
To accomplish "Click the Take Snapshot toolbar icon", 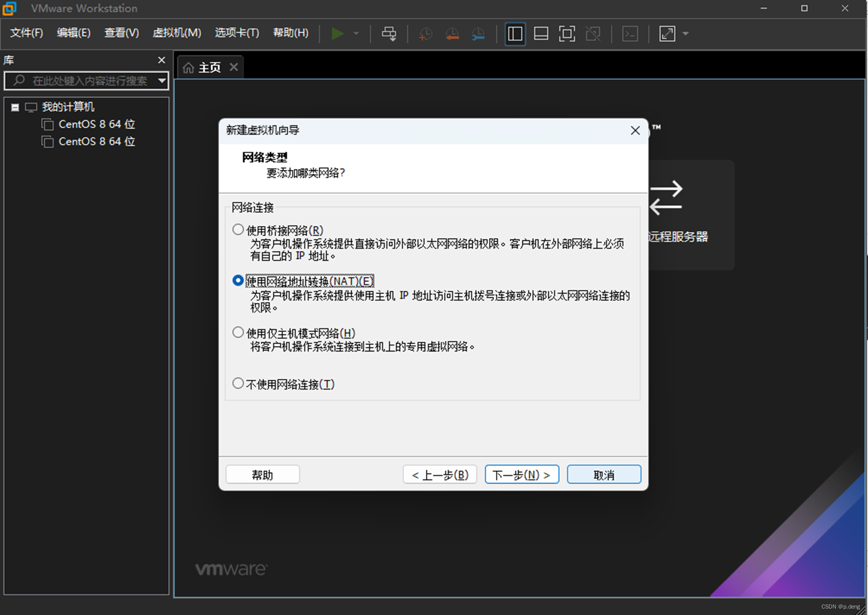I will point(425,34).
